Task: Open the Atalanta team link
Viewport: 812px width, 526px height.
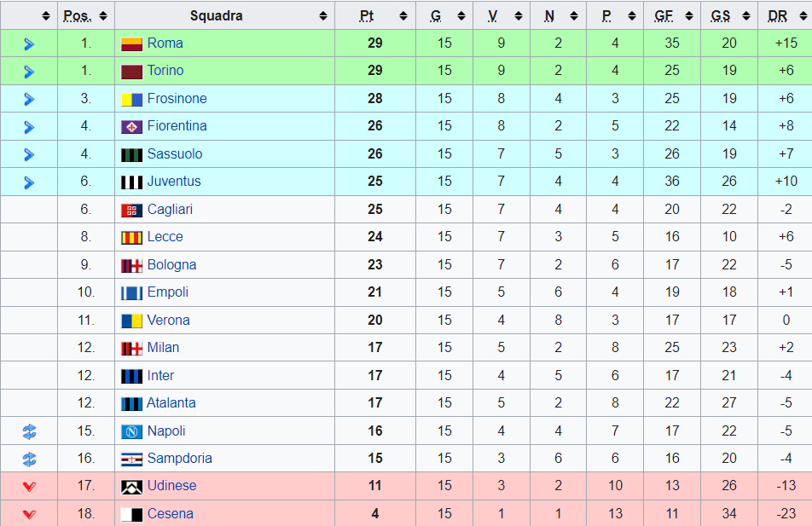Action: click(171, 402)
